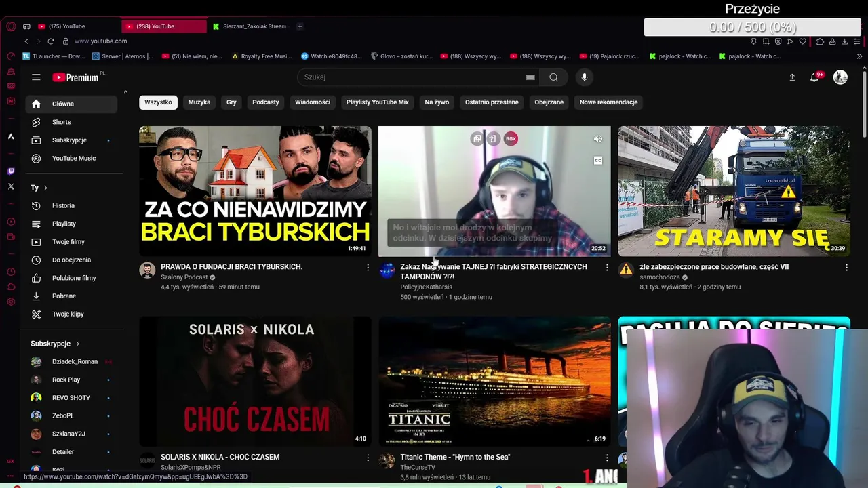Open TLauncher bookmark in bookmarks bar

54,56
